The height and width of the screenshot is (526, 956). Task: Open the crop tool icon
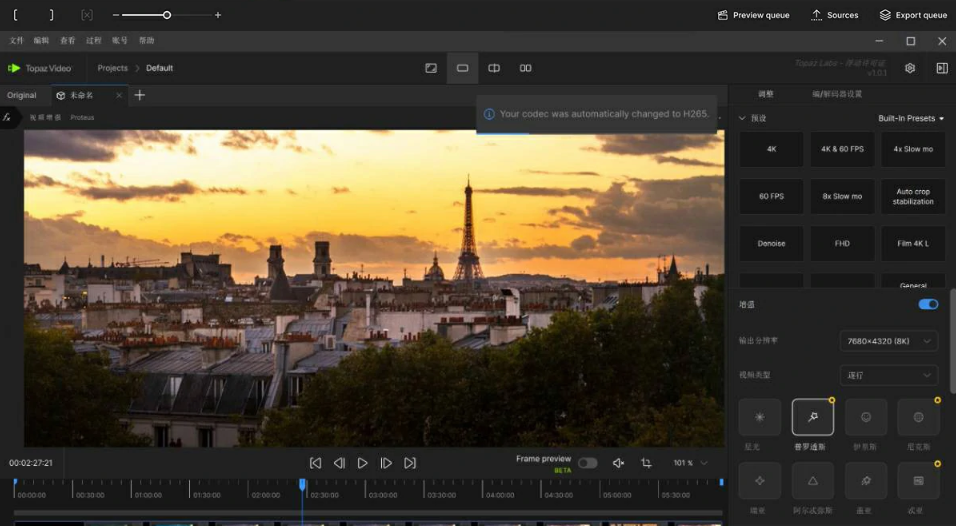[x=646, y=463]
